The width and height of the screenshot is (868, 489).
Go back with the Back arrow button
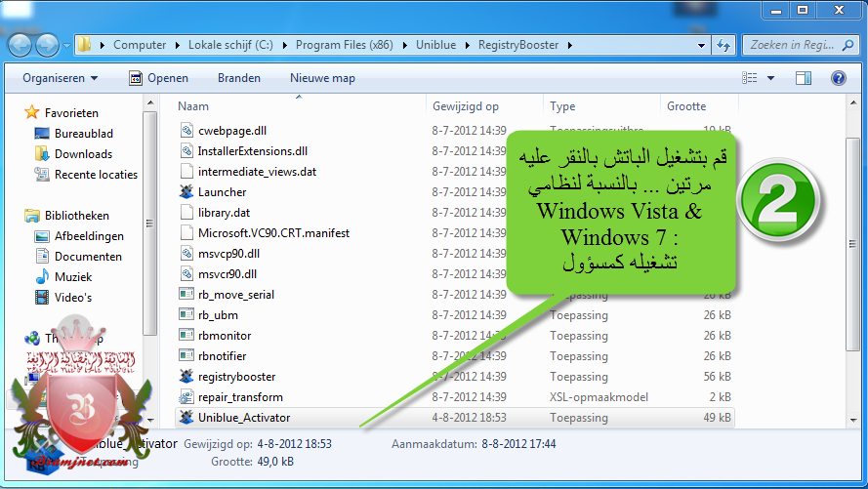pos(20,45)
